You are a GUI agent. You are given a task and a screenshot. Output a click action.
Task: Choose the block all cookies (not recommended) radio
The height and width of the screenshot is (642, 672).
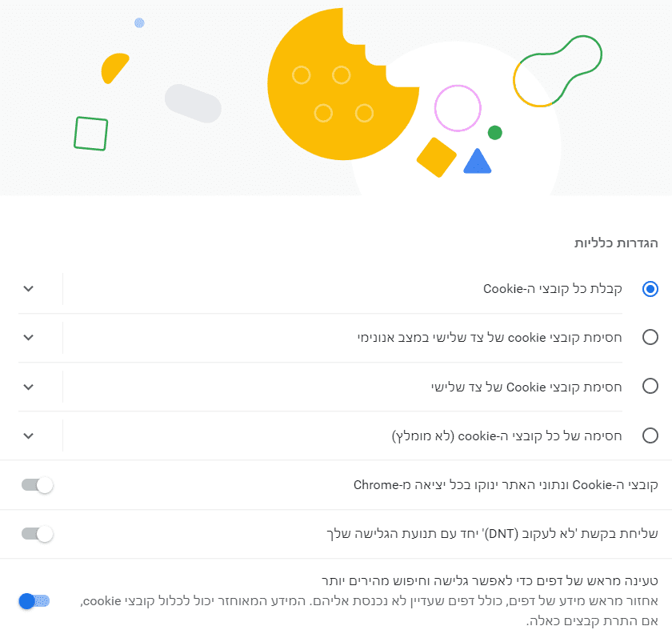pyautogui.click(x=650, y=435)
